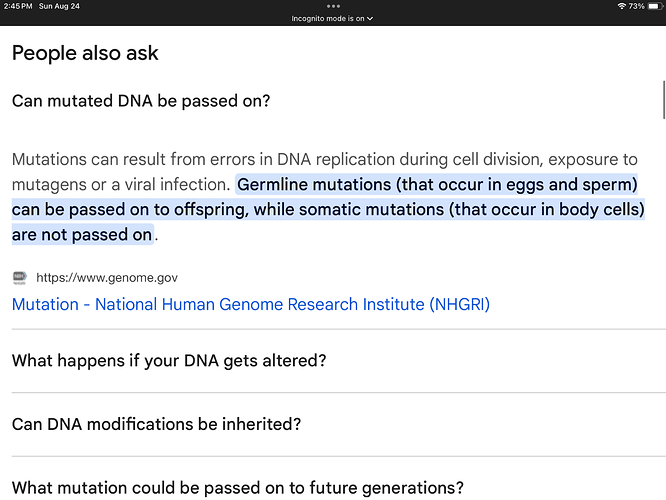666x500 pixels.
Task: Tap the battery icon in status bar
Action: coord(655,6)
